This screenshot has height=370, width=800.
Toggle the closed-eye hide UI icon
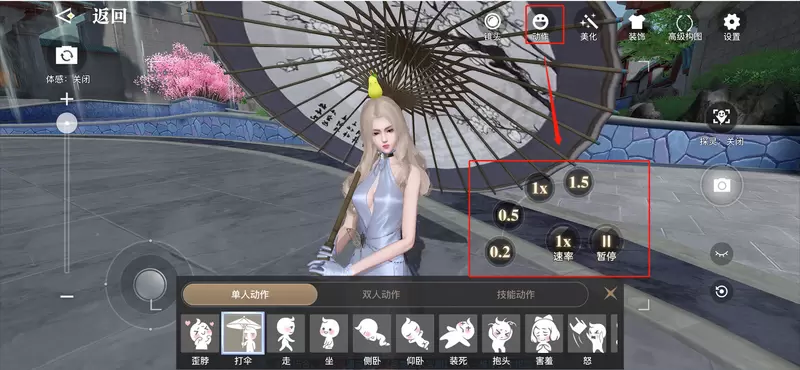click(721, 253)
